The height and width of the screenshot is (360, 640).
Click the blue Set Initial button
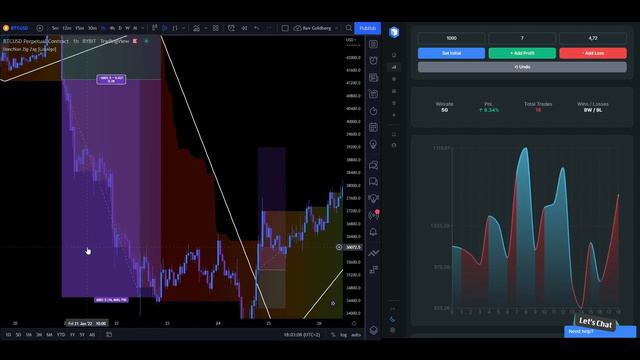(451, 53)
